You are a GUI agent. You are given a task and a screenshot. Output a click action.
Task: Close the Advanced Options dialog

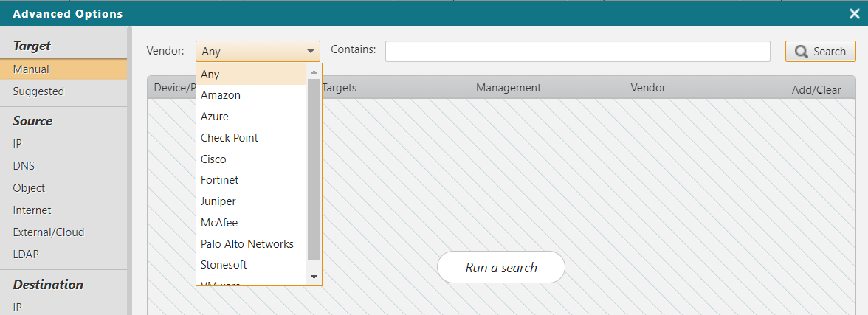point(854,13)
